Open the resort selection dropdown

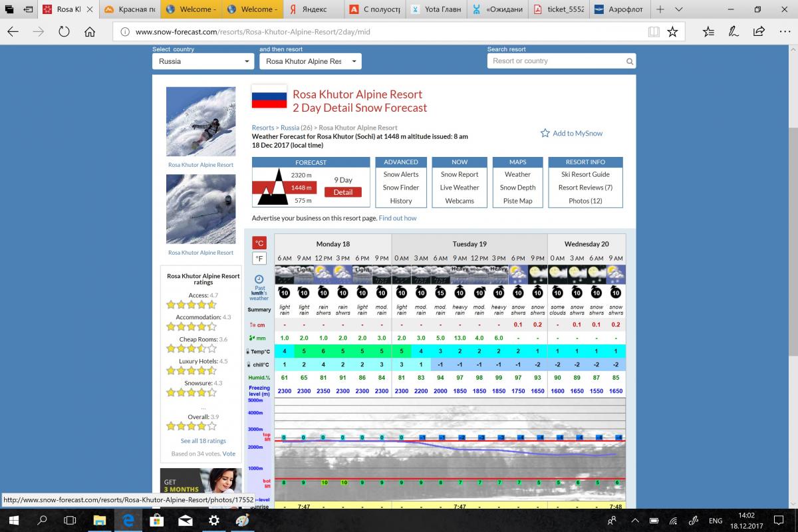pyautogui.click(x=311, y=61)
